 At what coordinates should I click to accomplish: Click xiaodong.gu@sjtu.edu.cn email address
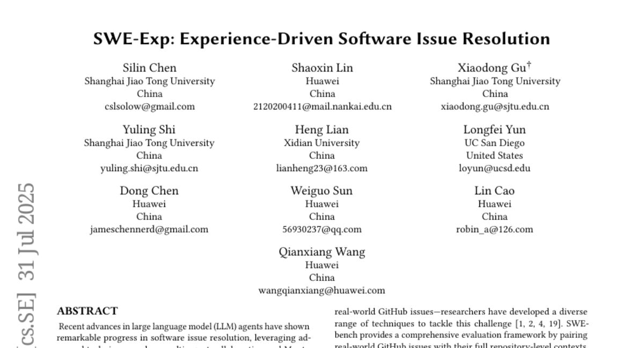point(494,106)
